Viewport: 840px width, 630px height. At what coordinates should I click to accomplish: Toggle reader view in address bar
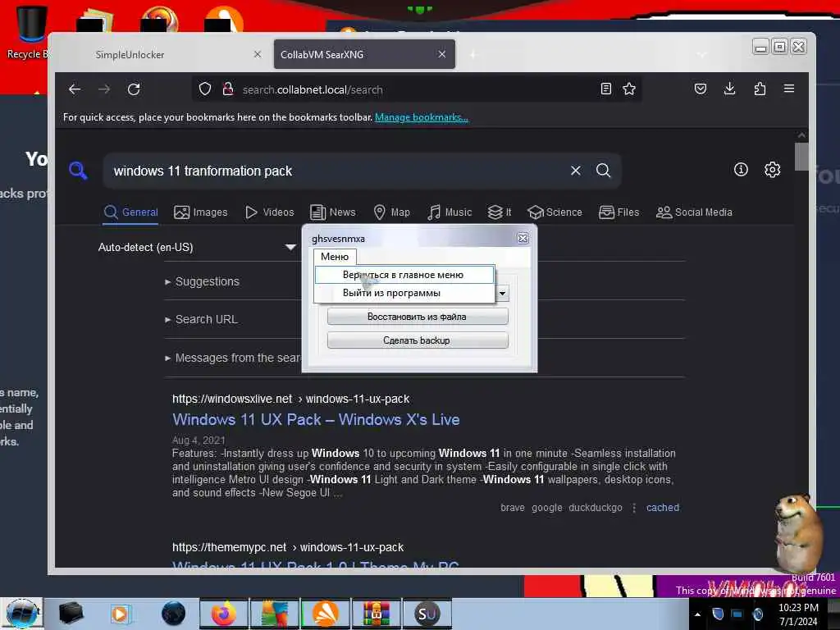coord(606,89)
